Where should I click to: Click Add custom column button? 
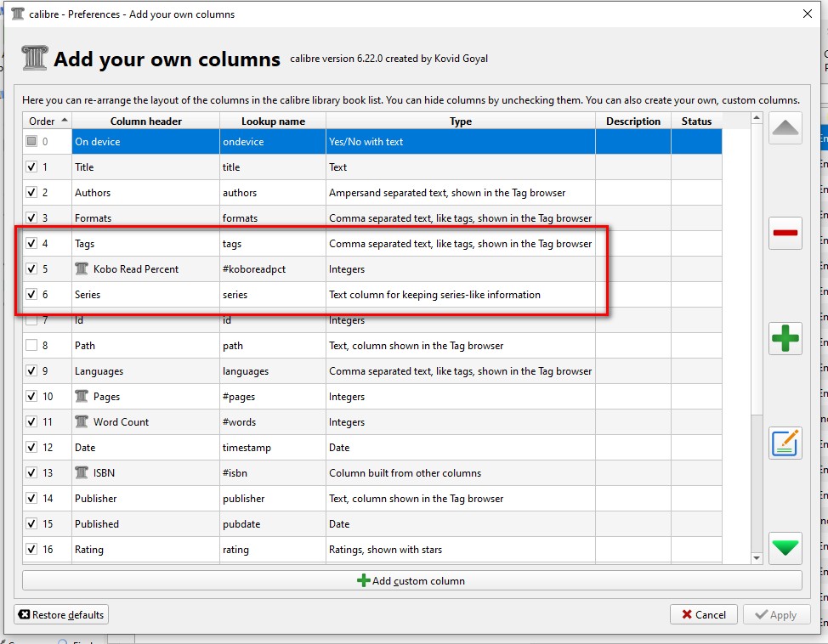coord(412,580)
